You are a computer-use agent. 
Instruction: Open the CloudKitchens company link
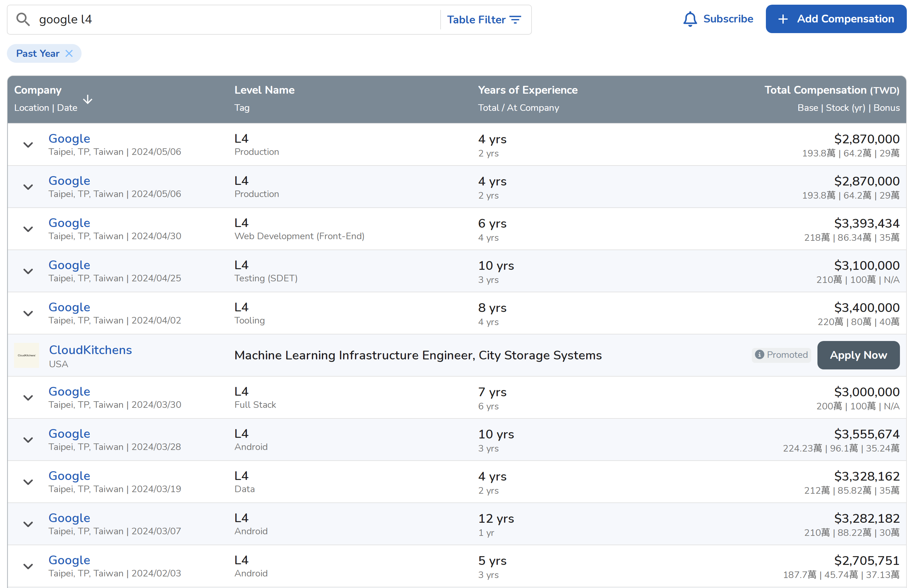coord(91,350)
